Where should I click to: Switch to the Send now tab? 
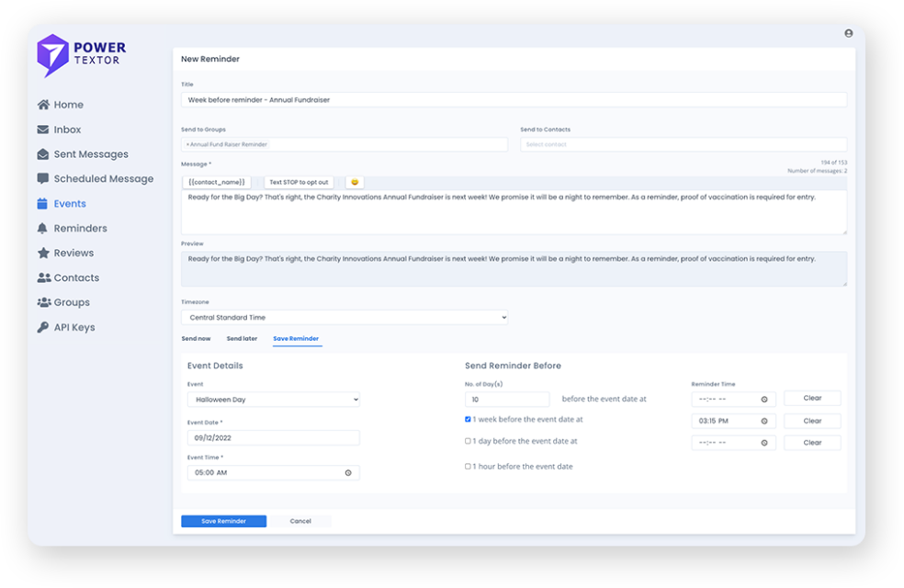196,339
